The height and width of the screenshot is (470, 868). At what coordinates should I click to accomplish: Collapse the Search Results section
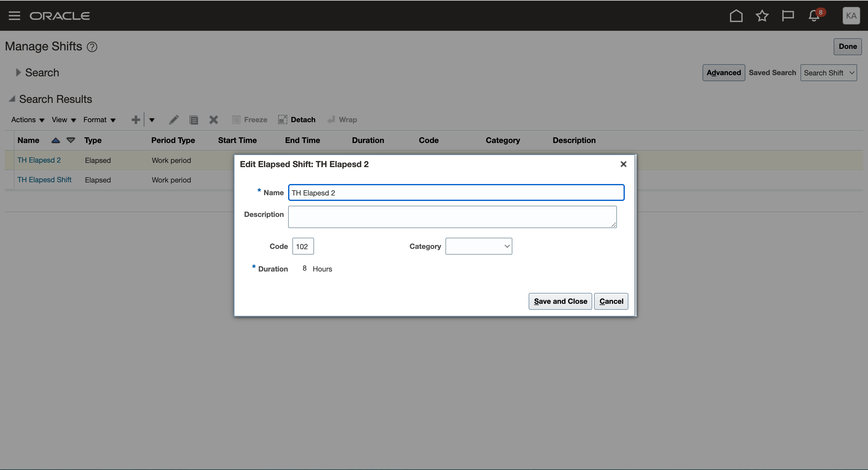[x=12, y=99]
